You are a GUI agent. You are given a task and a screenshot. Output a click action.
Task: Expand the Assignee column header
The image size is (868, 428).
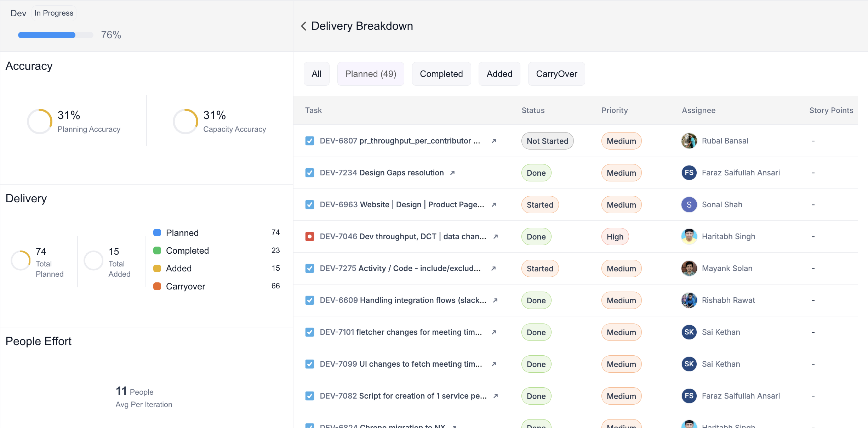pos(698,110)
